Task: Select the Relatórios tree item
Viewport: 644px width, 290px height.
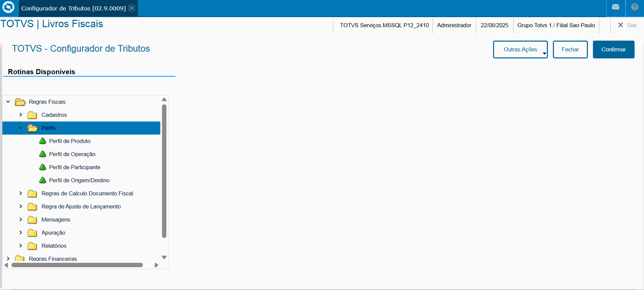Action: pos(54,246)
